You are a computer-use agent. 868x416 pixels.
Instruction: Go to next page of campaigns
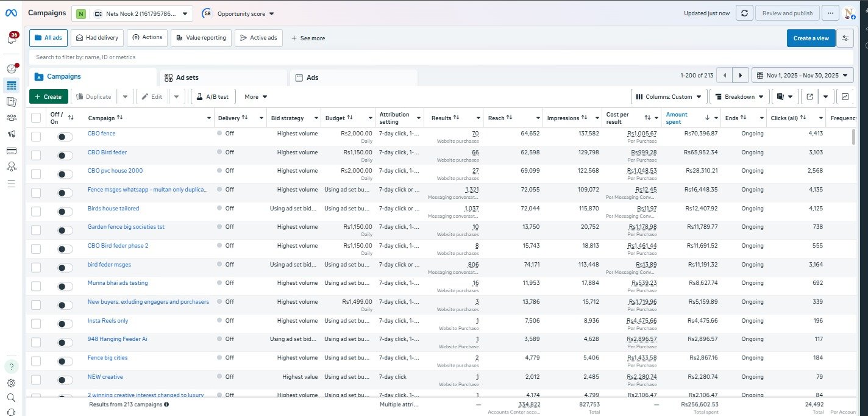point(740,76)
